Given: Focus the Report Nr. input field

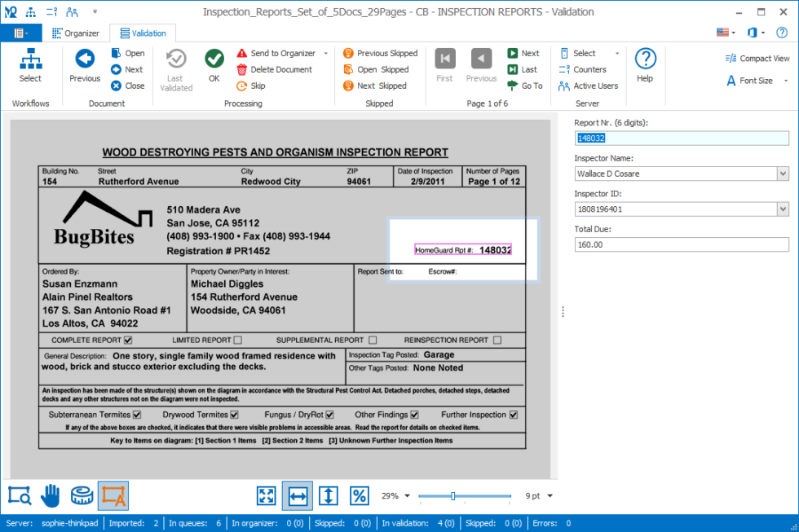Looking at the screenshot, I should pyautogui.click(x=682, y=138).
